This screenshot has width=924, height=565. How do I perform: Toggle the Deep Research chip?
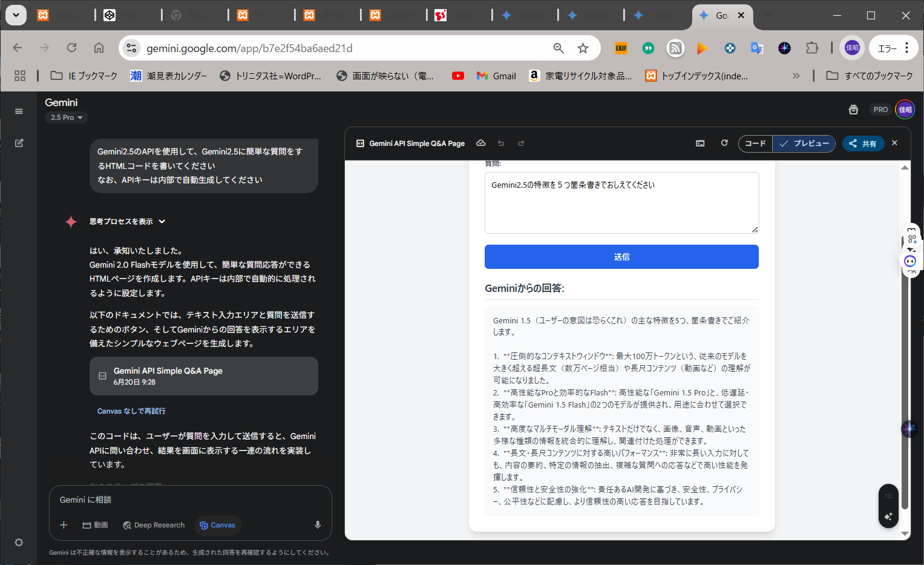click(x=154, y=525)
